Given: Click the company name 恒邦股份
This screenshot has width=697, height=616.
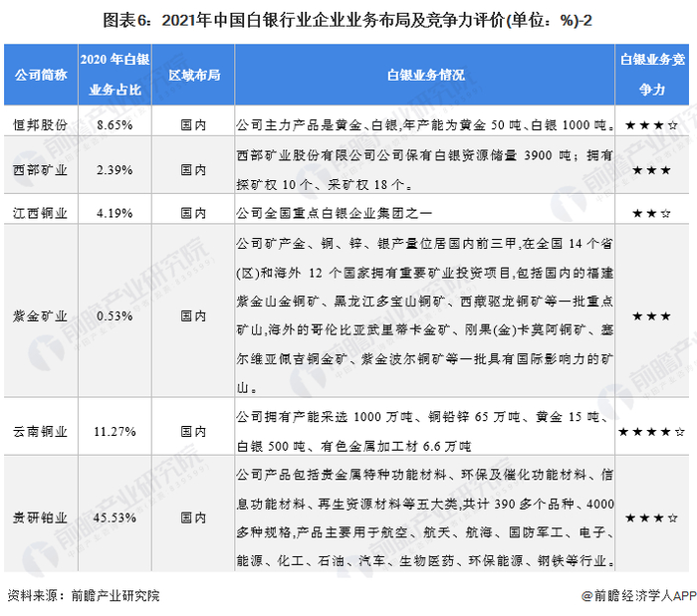Looking at the screenshot, I should point(41,124).
